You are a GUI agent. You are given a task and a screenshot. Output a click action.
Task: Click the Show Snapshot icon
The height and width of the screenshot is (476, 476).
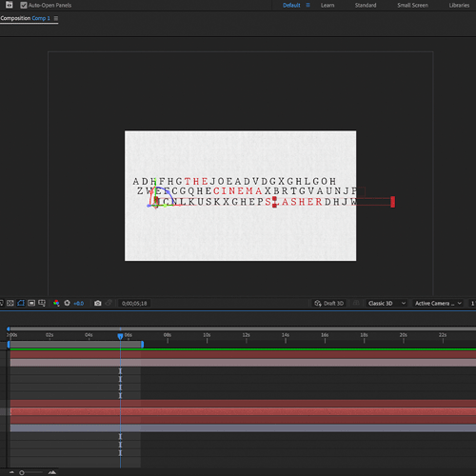coord(109,303)
